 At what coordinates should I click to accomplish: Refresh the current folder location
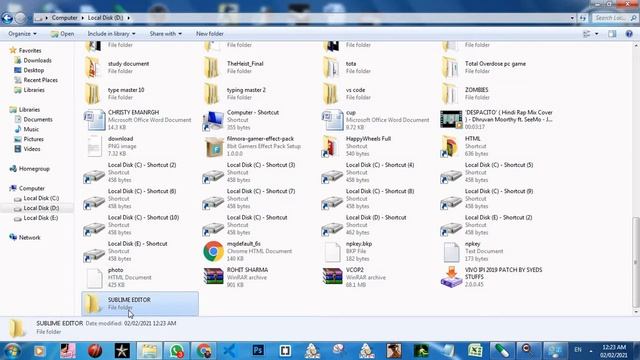click(x=582, y=18)
